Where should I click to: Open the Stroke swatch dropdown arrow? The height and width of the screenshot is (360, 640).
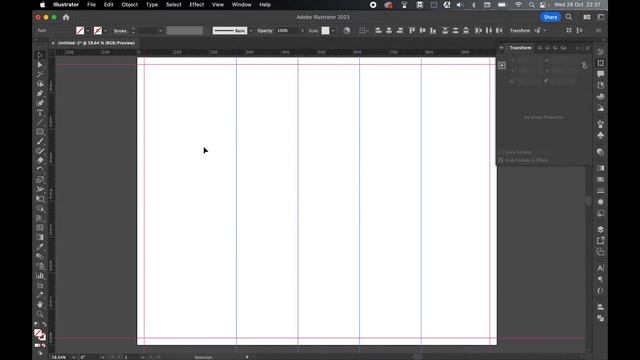click(105, 31)
